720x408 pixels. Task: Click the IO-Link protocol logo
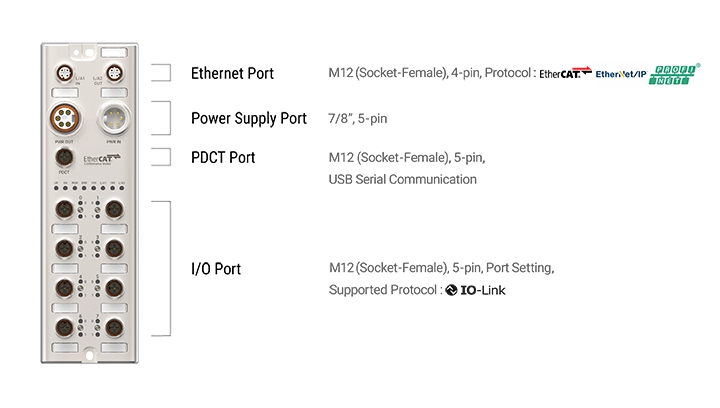click(x=483, y=290)
